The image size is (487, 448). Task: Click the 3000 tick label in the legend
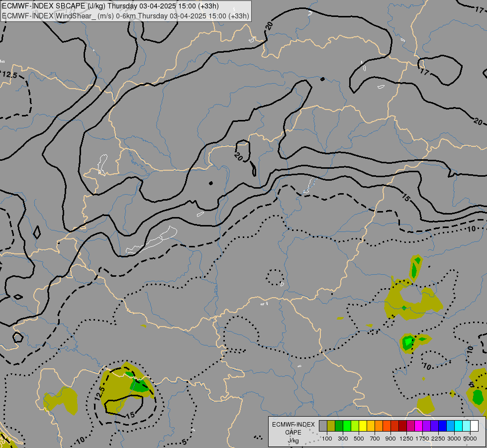tap(454, 439)
